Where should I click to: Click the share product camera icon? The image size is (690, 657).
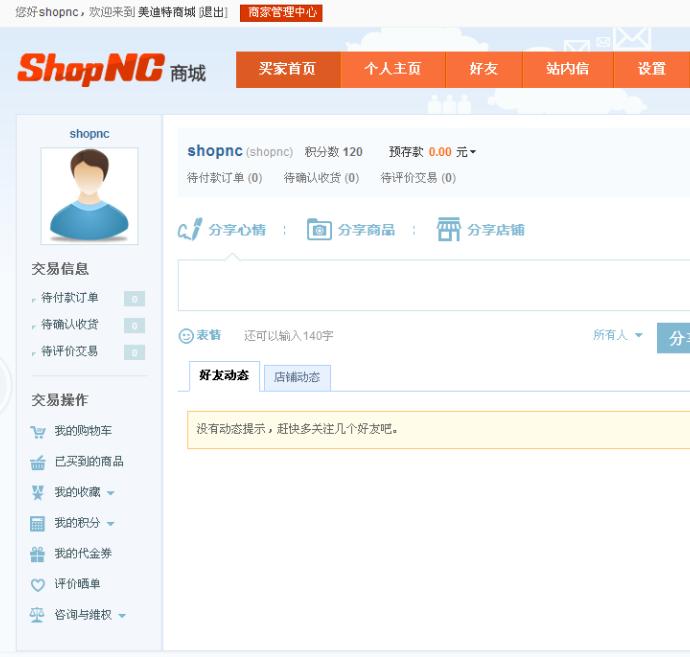319,229
